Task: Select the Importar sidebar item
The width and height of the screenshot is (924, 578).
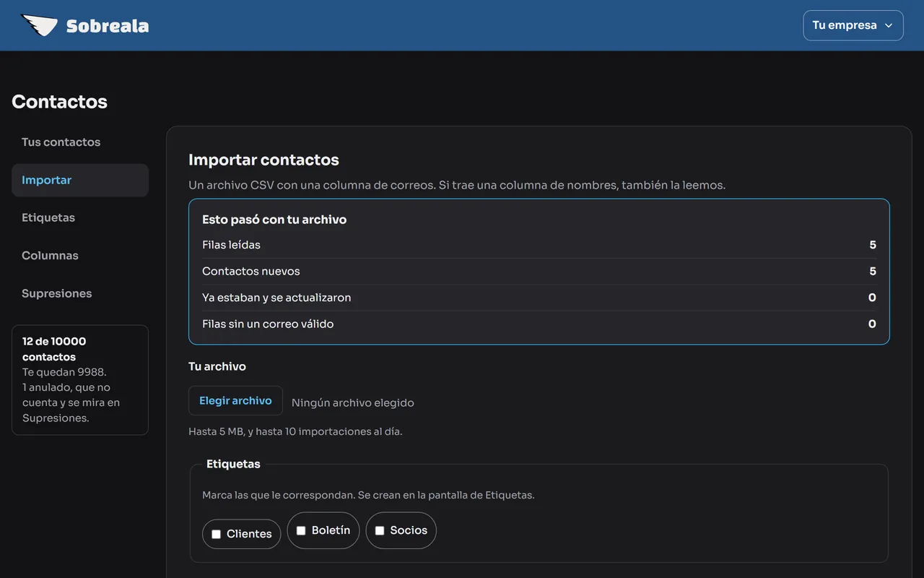Action: click(80, 180)
